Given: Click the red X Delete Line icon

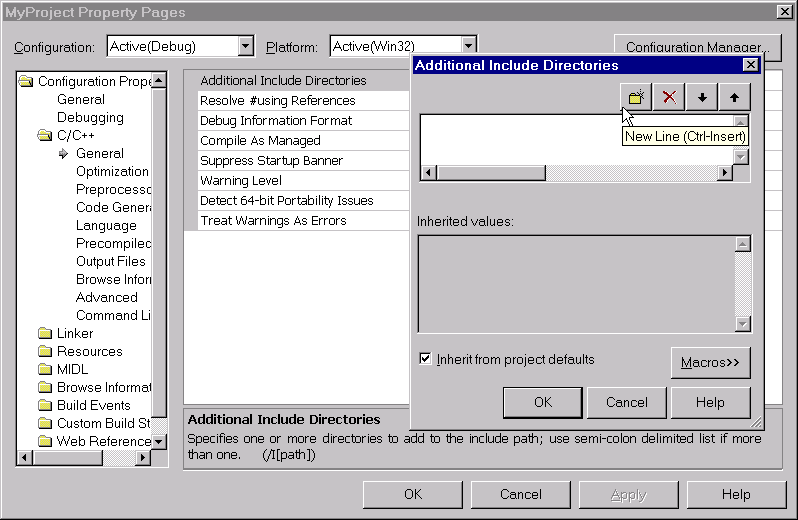Looking at the screenshot, I should coord(669,97).
